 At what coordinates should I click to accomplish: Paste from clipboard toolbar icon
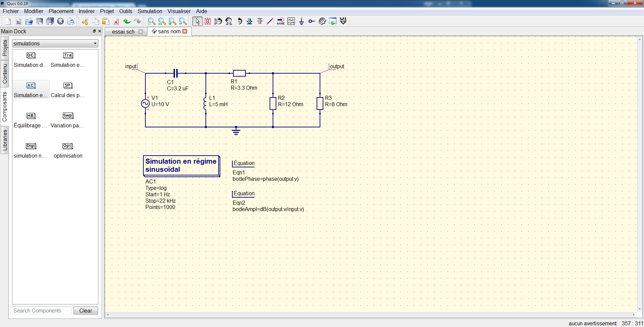click(106, 22)
